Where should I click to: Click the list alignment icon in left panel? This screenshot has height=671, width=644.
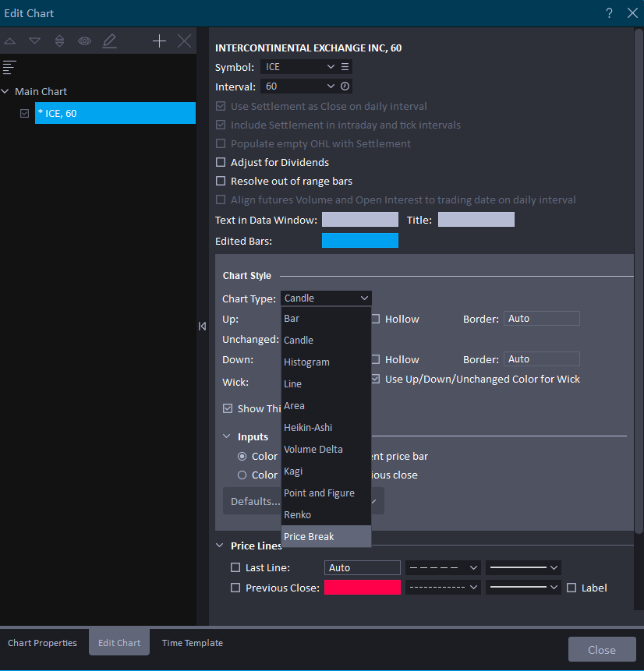point(9,67)
